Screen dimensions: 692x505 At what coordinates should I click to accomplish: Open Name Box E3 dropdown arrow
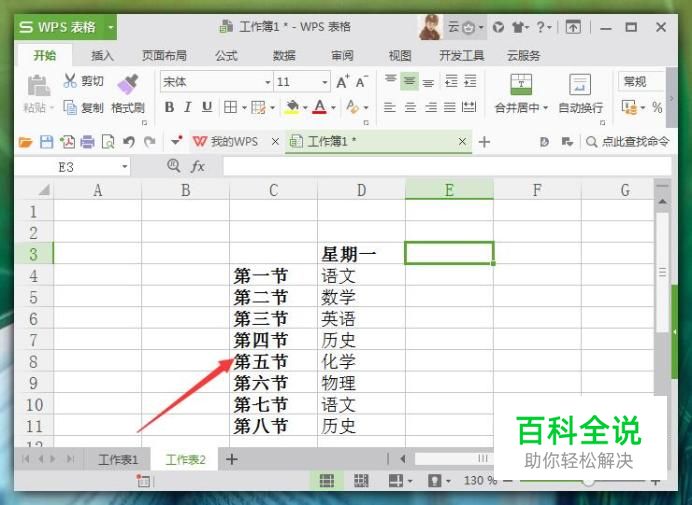click(125, 167)
